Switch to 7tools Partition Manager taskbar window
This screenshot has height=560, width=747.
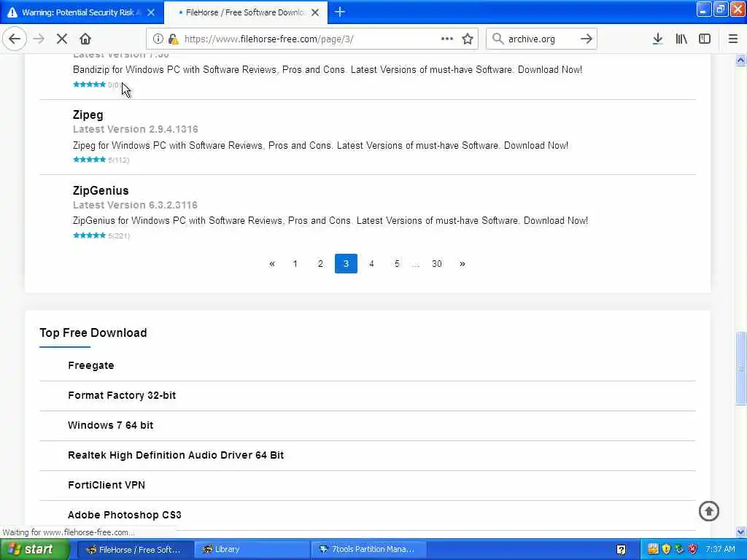(368, 550)
